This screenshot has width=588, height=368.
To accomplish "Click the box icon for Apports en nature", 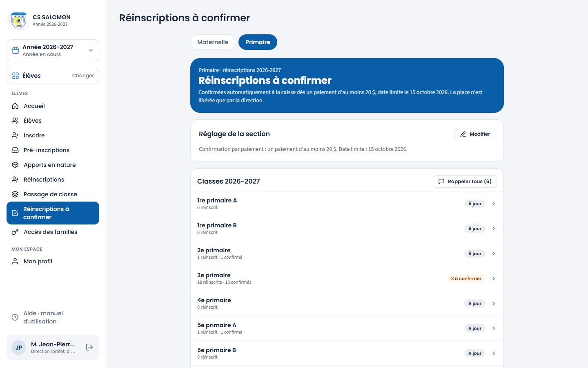I will click(15, 165).
